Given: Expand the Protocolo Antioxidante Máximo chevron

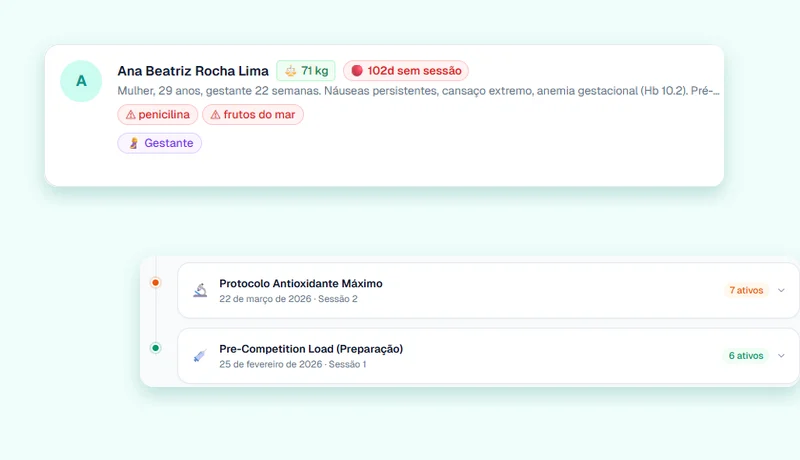Looking at the screenshot, I should [781, 290].
